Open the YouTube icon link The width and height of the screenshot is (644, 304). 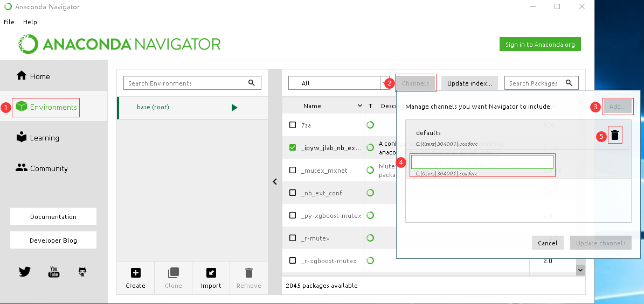[x=54, y=272]
